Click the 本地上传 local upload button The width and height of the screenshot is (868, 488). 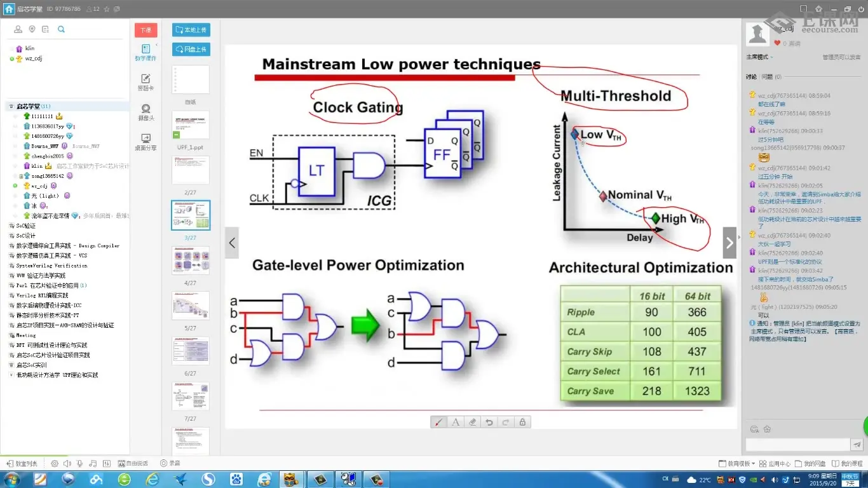pos(191,30)
